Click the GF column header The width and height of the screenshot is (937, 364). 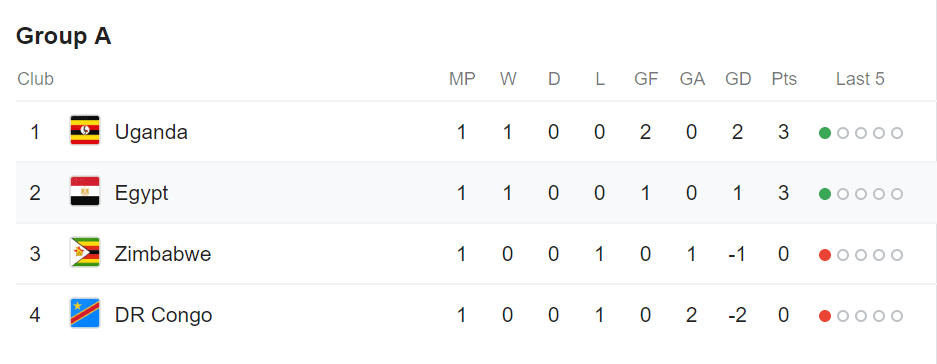[646, 79]
